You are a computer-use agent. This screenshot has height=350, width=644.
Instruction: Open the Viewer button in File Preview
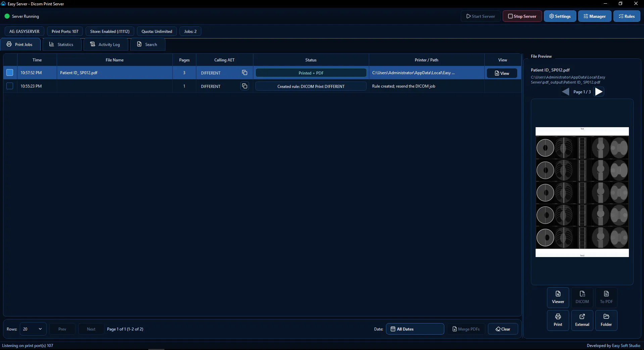[558, 297]
